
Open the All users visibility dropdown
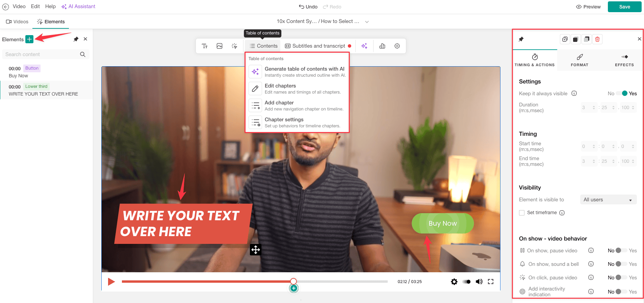point(608,200)
